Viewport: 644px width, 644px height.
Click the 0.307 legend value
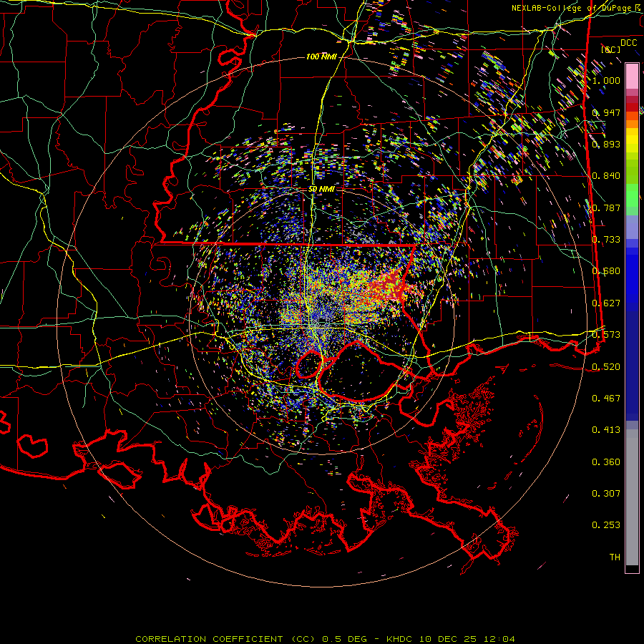coord(606,494)
